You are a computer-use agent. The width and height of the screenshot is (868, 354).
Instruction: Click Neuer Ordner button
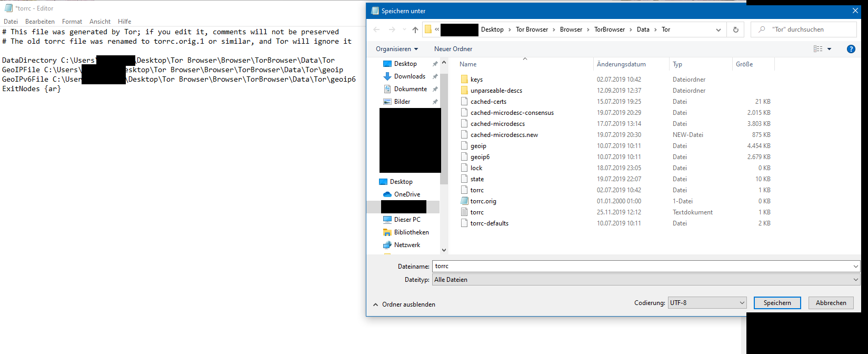453,49
